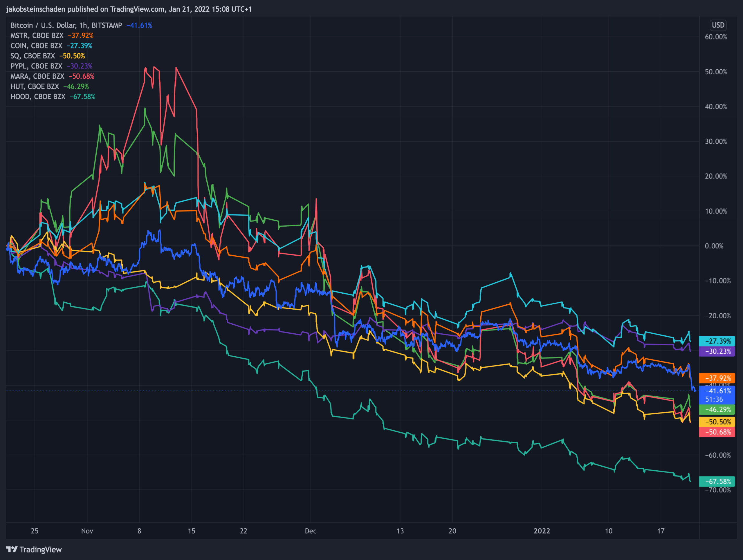Image resolution: width=743 pixels, height=560 pixels.
Task: Click the 22 date label on time axis
Action: (x=244, y=531)
